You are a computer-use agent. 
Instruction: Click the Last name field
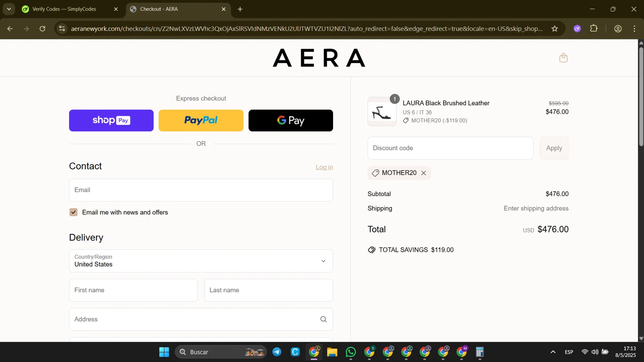pos(269,290)
